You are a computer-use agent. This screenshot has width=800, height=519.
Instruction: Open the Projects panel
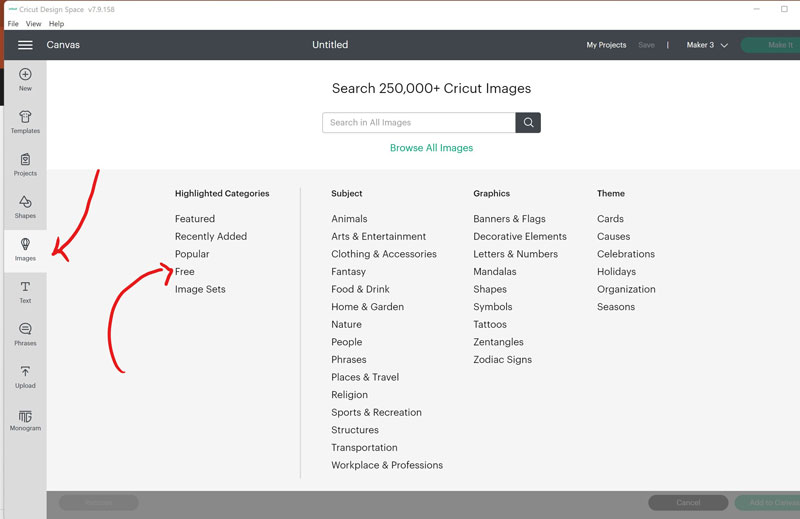coord(25,165)
